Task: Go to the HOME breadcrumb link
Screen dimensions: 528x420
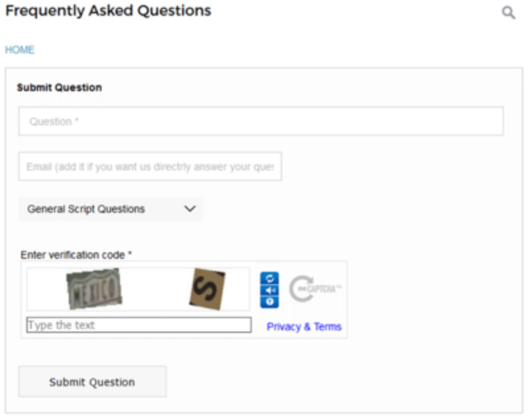Action: 20,50
